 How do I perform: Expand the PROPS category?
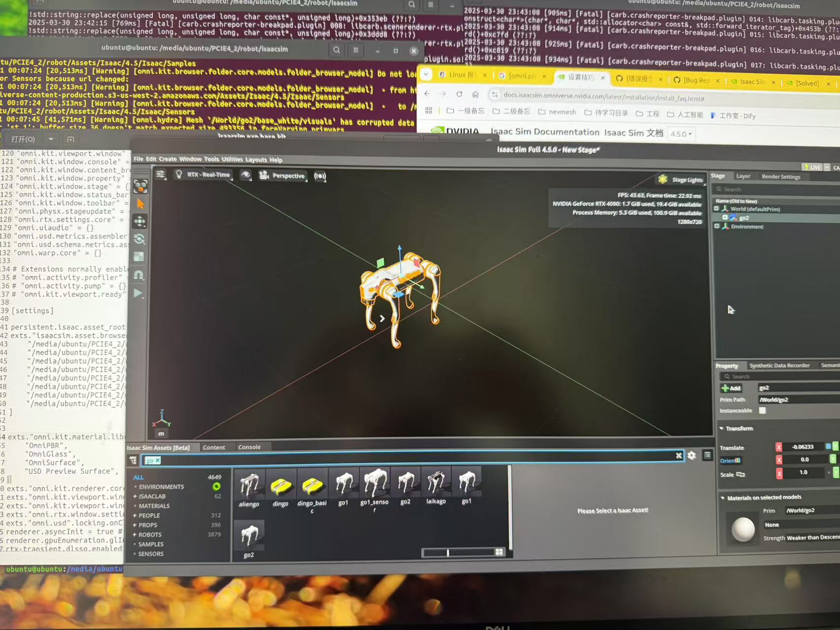[x=135, y=525]
